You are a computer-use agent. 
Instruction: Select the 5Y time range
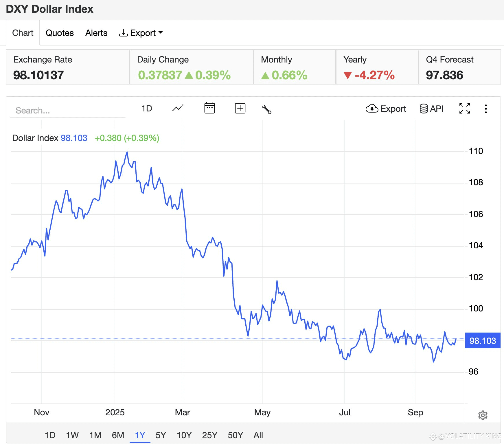(x=161, y=435)
